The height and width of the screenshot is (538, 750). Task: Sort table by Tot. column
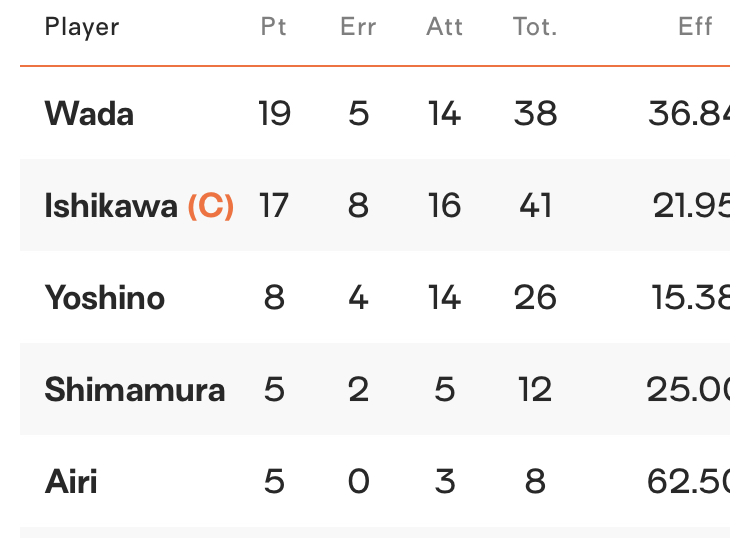click(x=535, y=26)
